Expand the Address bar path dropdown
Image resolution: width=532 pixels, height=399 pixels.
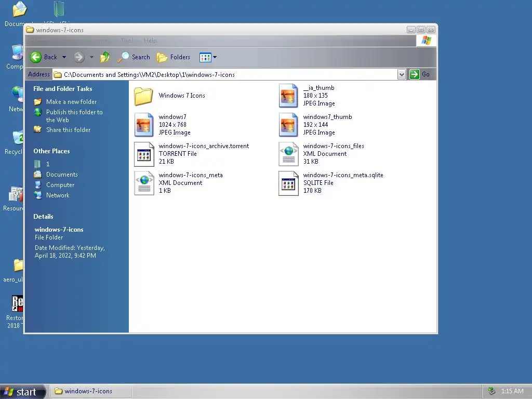pos(402,74)
